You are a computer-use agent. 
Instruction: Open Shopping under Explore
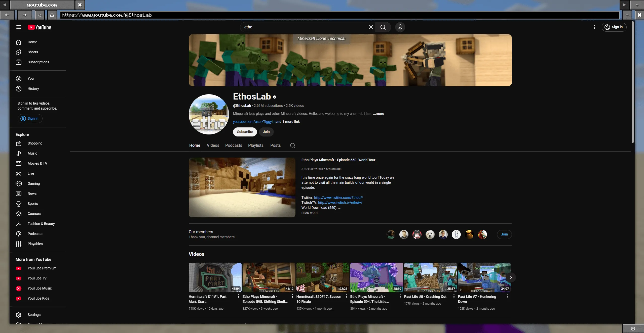coord(38,143)
